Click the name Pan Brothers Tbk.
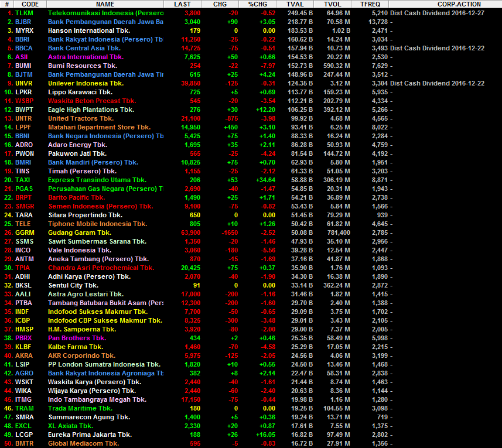The height and width of the screenshot is (448, 502). (x=77, y=338)
